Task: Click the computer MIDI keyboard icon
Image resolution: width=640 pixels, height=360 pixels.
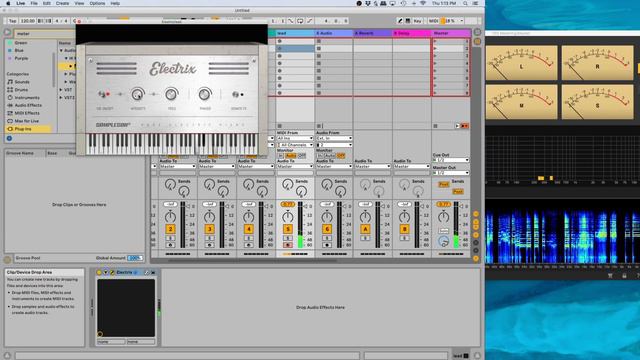Action: click(x=407, y=21)
